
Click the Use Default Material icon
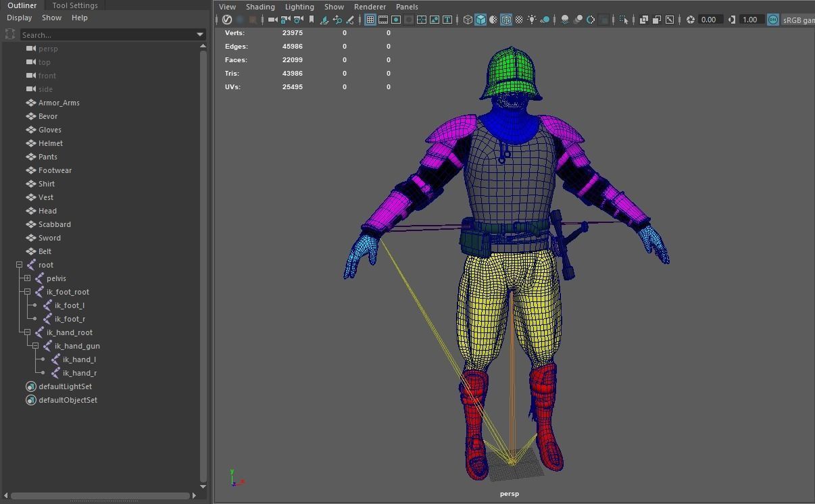click(493, 20)
